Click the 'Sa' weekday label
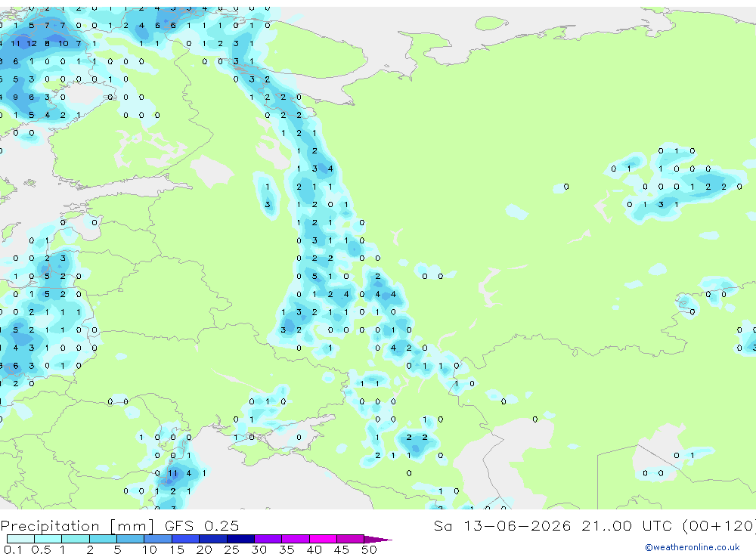Image resolution: width=756 pixels, height=554 pixels. [443, 525]
